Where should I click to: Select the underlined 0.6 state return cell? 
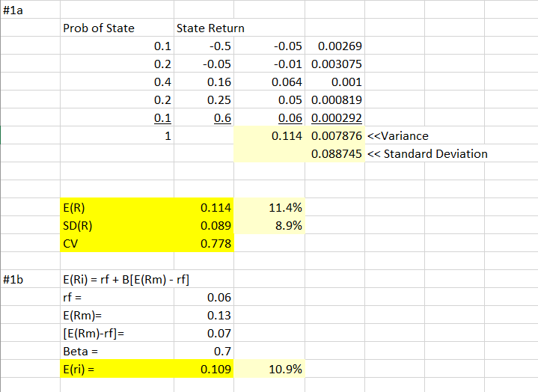(222, 118)
